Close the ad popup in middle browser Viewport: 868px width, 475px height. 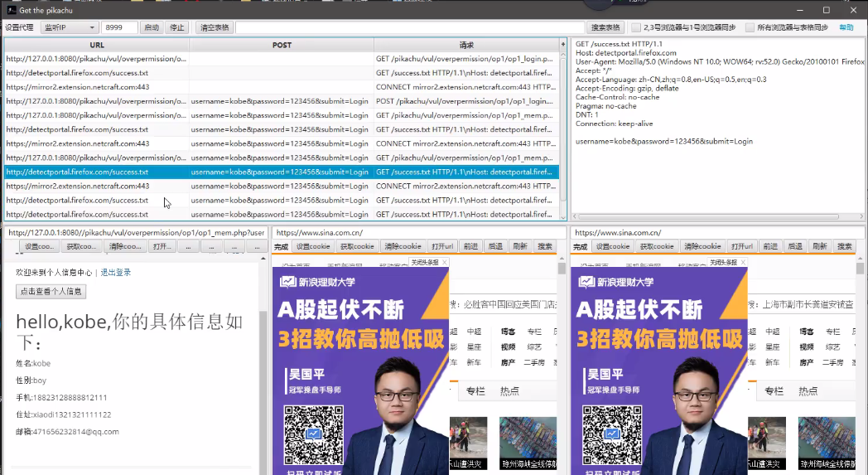[444, 263]
